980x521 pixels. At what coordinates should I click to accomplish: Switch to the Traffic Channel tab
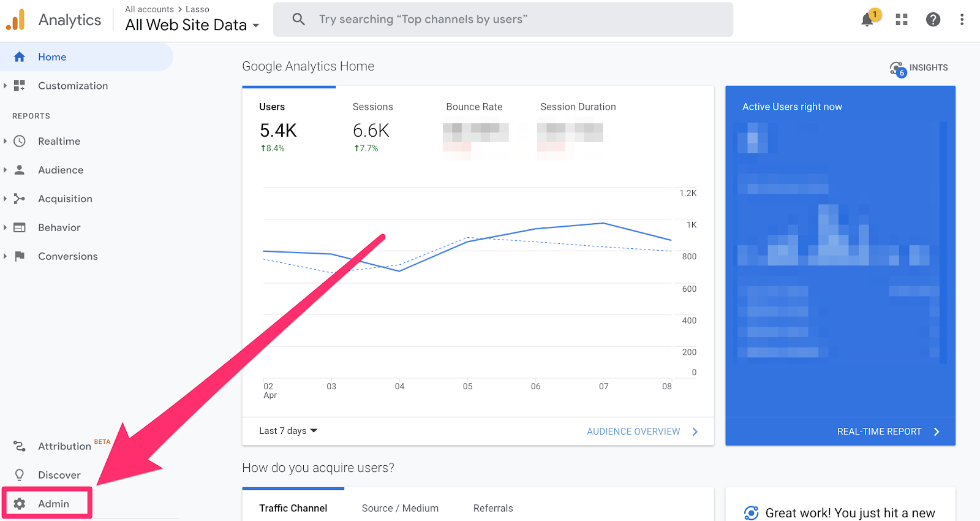pyautogui.click(x=293, y=507)
